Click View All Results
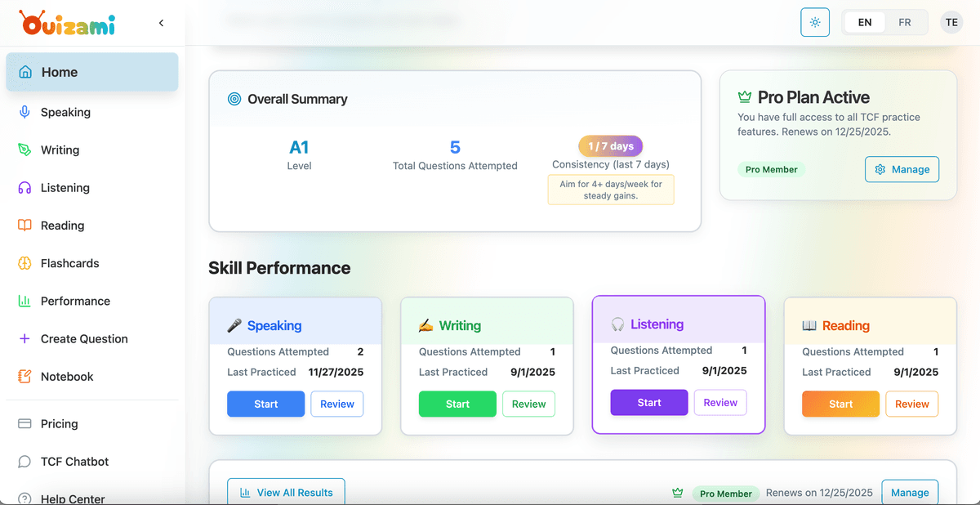The width and height of the screenshot is (980, 505). click(285, 492)
